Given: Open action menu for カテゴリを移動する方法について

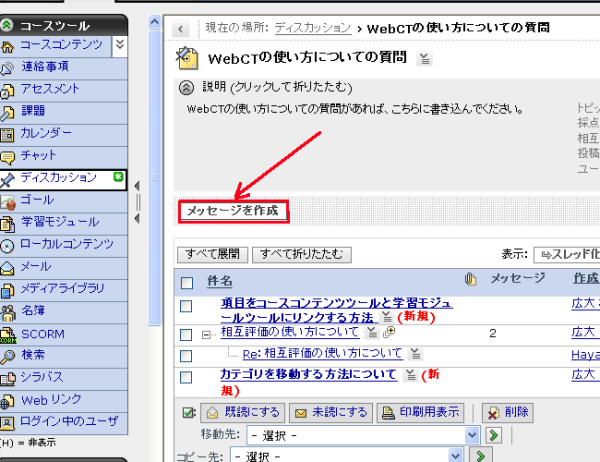Looking at the screenshot, I should point(411,375).
